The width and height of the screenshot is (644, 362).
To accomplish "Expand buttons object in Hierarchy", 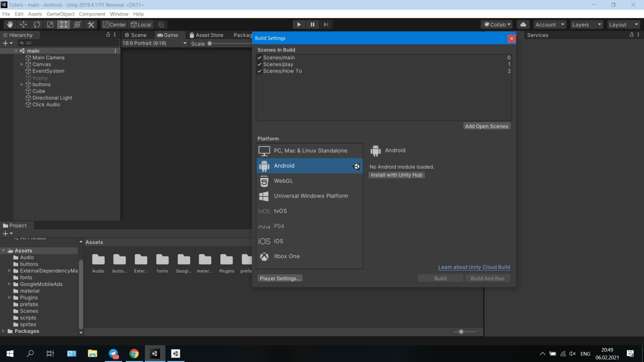I will tap(22, 84).
